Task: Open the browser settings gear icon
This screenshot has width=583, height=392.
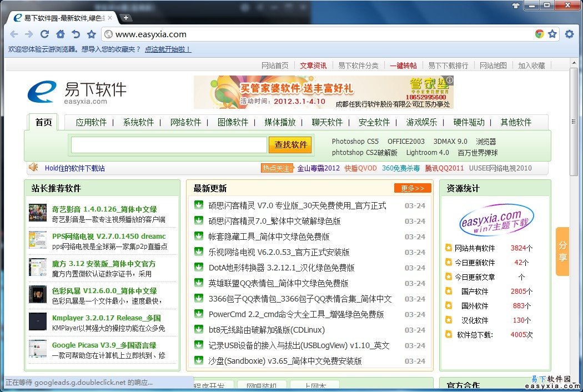Action: (x=569, y=34)
